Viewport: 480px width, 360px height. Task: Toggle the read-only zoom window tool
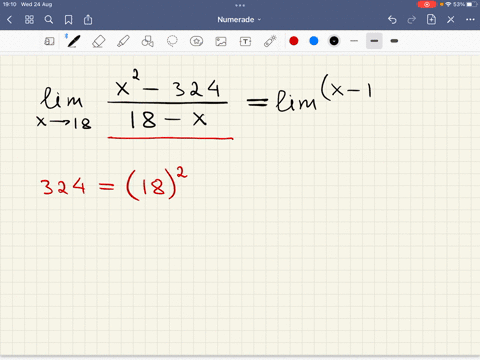pos(49,41)
